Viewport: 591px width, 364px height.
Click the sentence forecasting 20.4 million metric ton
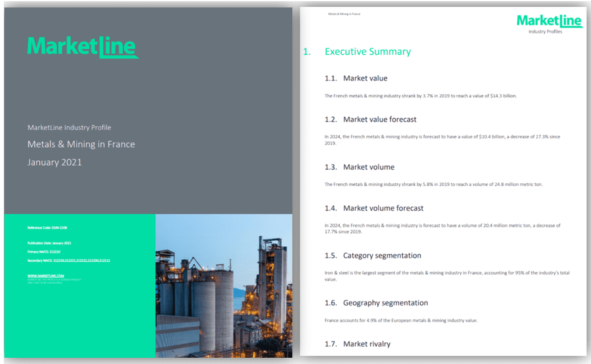pos(443,228)
